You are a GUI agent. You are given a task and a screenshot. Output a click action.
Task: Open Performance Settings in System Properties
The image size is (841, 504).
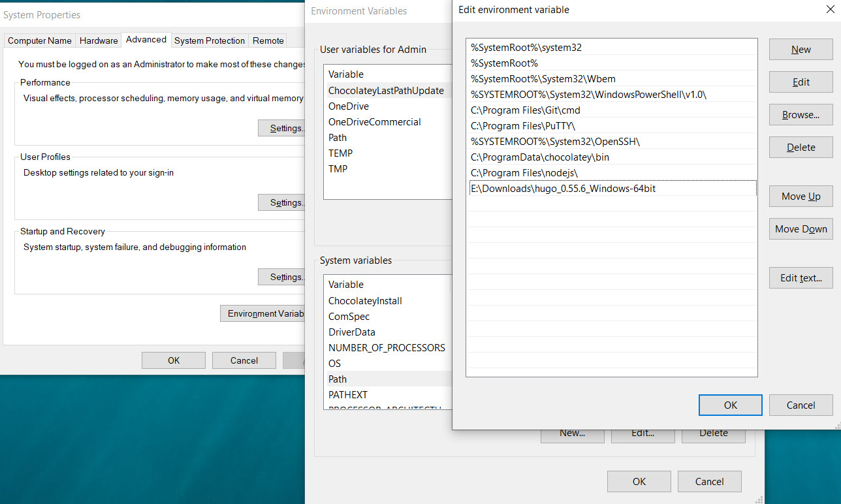(x=282, y=129)
